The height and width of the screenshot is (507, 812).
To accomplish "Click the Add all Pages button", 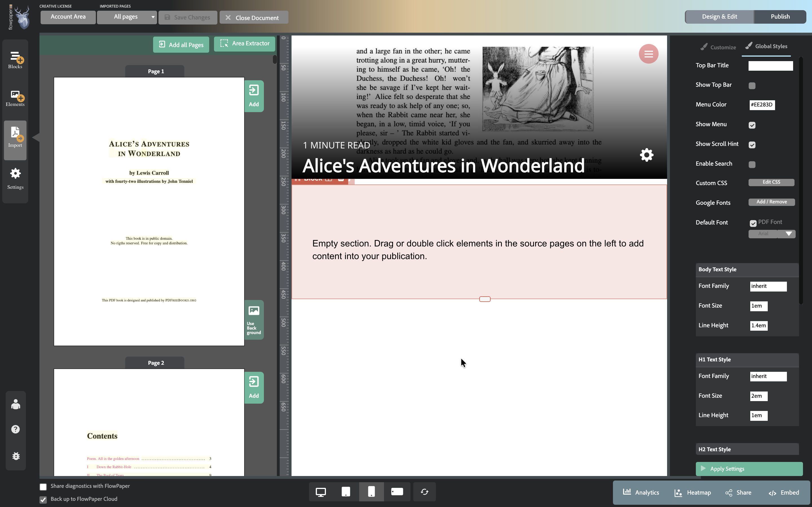I will click(x=181, y=44).
